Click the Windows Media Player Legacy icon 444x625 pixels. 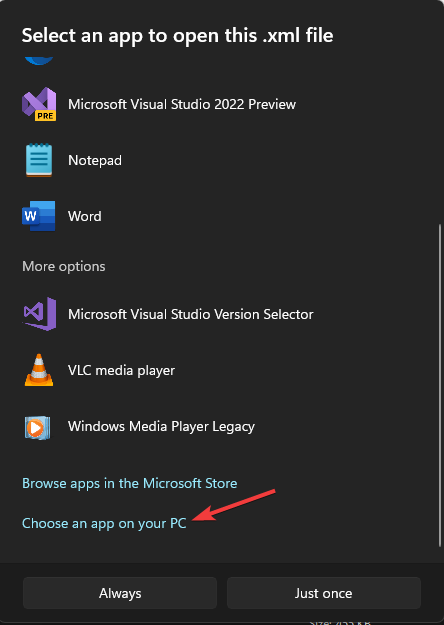coord(37,428)
